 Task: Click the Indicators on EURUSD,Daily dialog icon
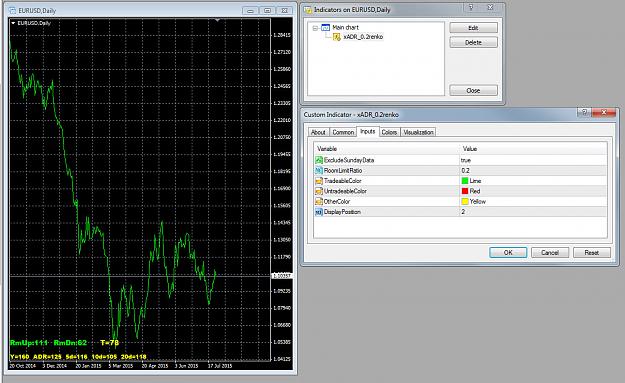pyautogui.click(x=308, y=10)
